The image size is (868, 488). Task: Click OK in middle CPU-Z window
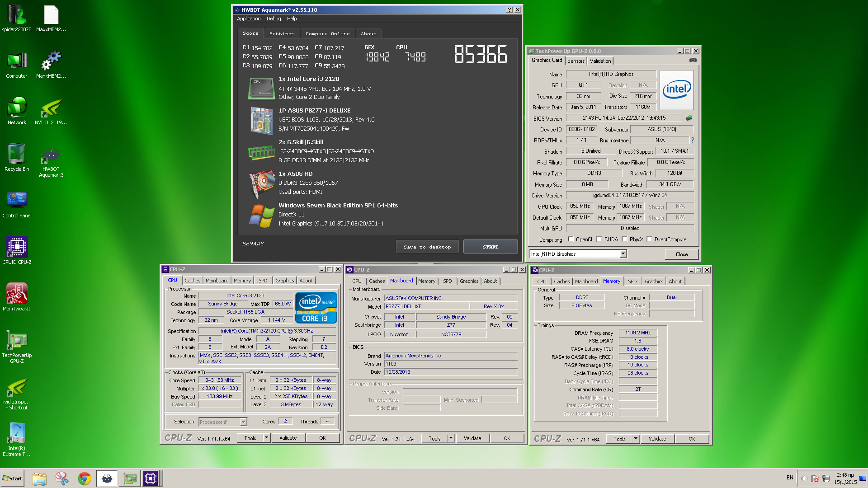(x=507, y=438)
